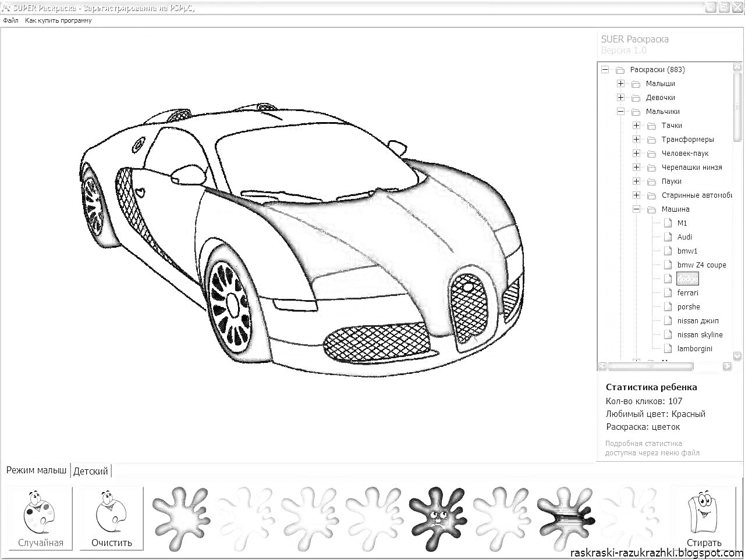The width and height of the screenshot is (745, 560).
Task: Click the Audi file icon
Action: 668,237
